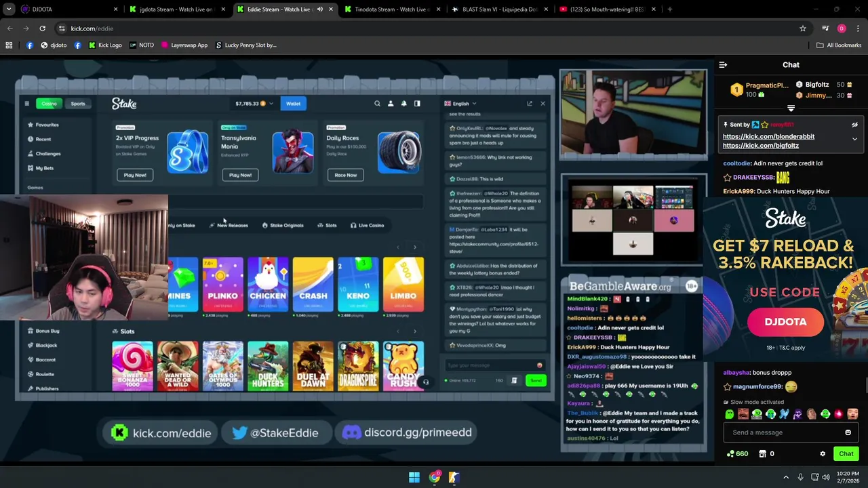Open the Chrome profile avatar

842,28
